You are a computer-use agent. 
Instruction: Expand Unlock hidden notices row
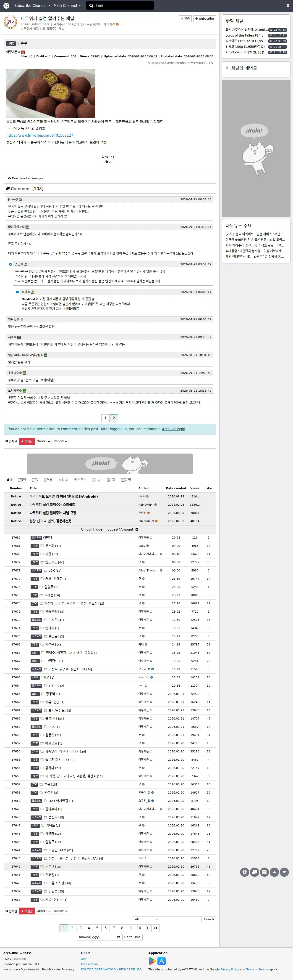pyautogui.click(x=110, y=530)
